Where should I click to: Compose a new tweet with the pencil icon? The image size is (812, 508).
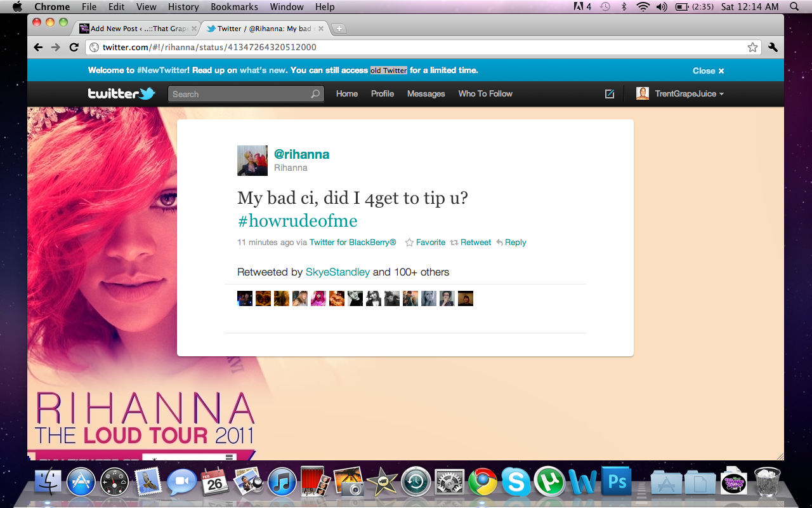610,94
